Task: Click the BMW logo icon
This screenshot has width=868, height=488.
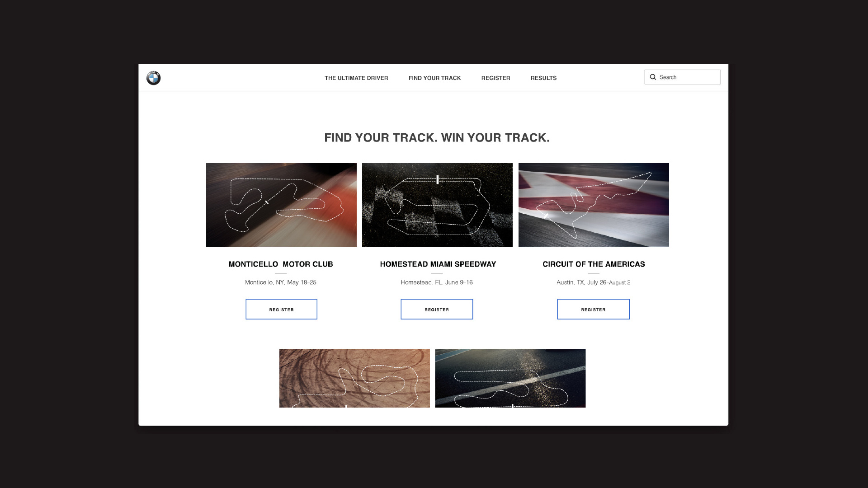Action: pyautogui.click(x=153, y=78)
